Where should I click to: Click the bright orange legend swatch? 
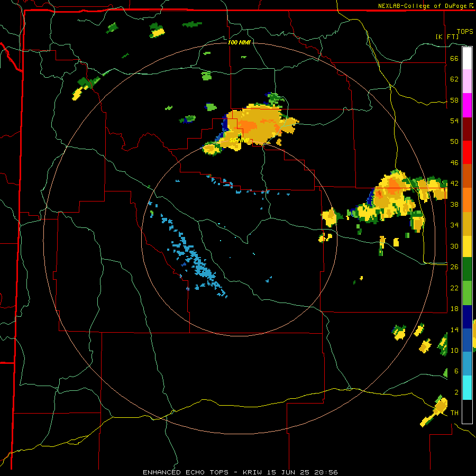(x=467, y=199)
